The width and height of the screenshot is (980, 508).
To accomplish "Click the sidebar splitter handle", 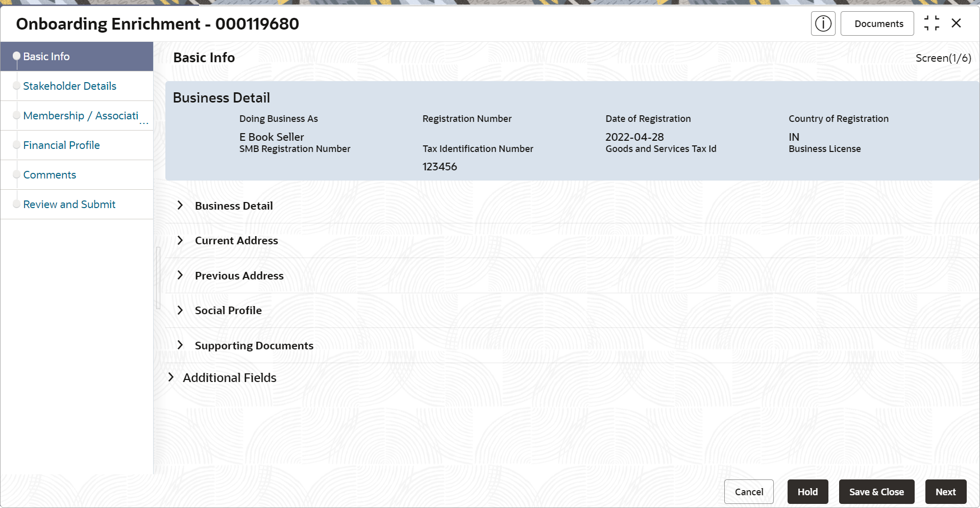I will pos(158,278).
